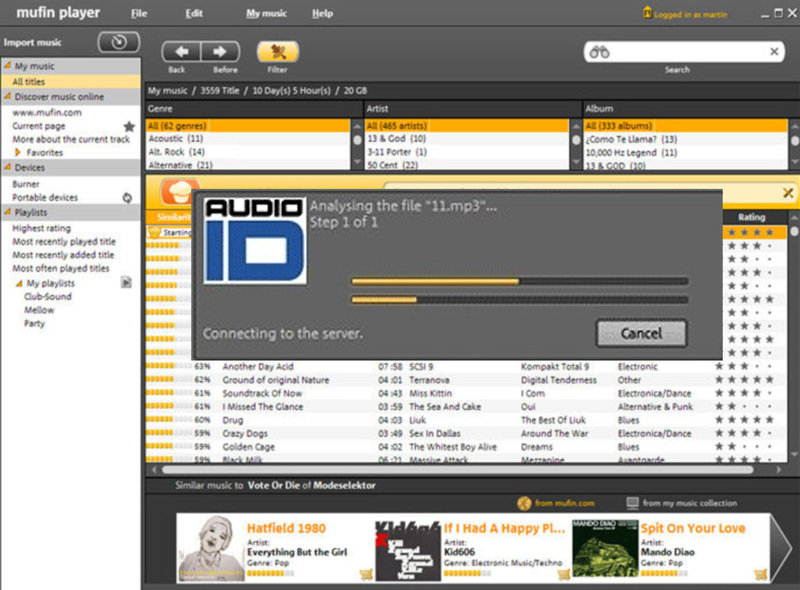Click the lower analysis progress bar
Image resolution: width=800 pixels, height=590 pixels.
click(x=520, y=300)
